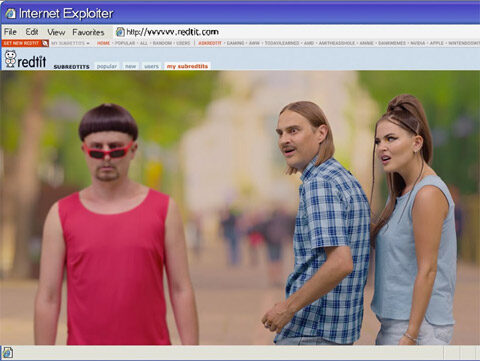
Task: Click the redtit.com address bar field
Action: [x=297, y=32]
